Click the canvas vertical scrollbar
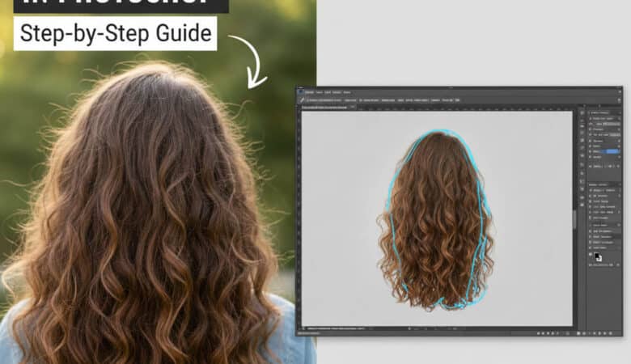Viewport: 631px width, 364px height. [x=574, y=219]
